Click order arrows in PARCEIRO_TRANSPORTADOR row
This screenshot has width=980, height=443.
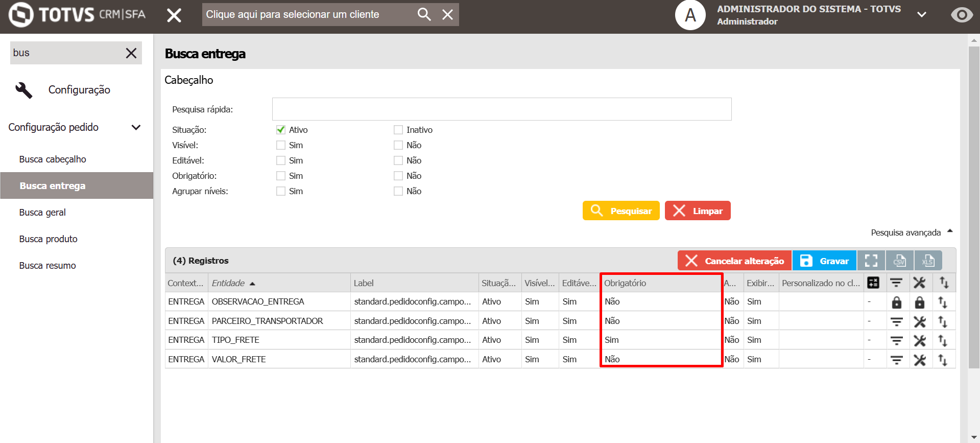click(x=943, y=321)
